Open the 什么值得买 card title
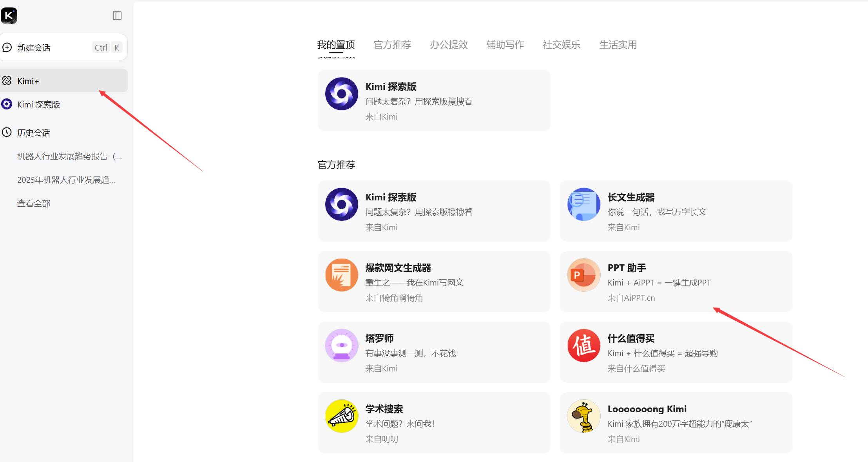 pyautogui.click(x=631, y=338)
